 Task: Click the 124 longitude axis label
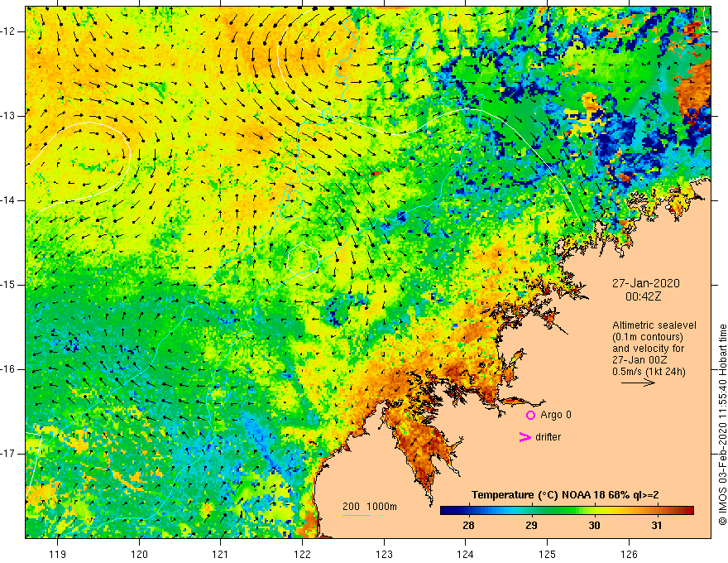pos(466,554)
